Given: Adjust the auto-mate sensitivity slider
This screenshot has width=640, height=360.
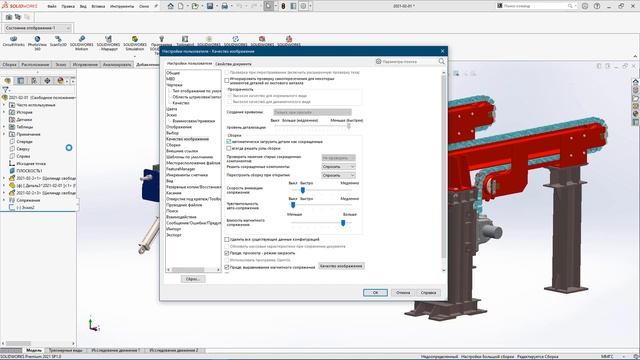Looking at the screenshot, I should click(x=293, y=205).
